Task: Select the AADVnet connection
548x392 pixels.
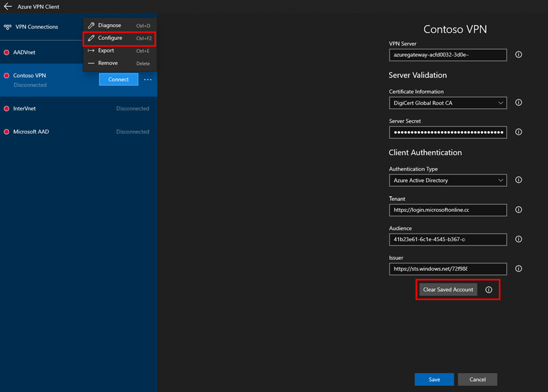Action: 41,52
